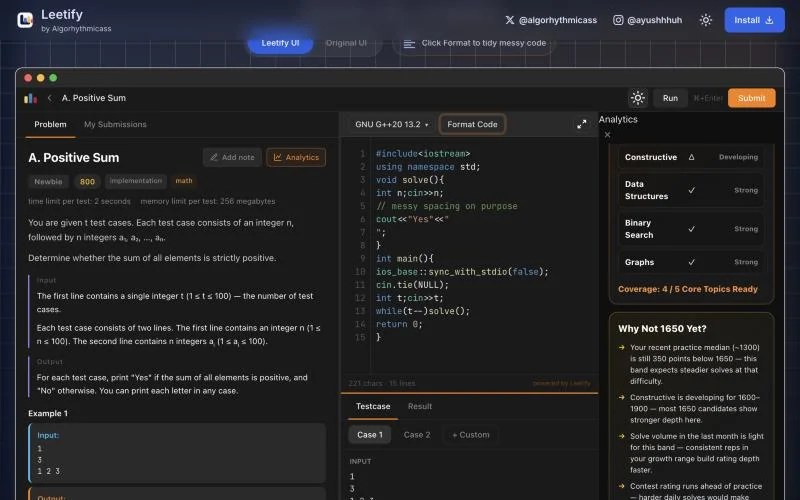Open the @ayushhhuh Instagram profile link
This screenshot has width=800, height=500.
pos(647,20)
